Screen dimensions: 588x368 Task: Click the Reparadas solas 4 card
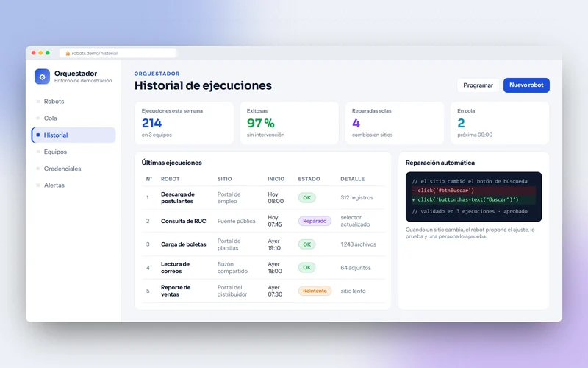coord(395,123)
